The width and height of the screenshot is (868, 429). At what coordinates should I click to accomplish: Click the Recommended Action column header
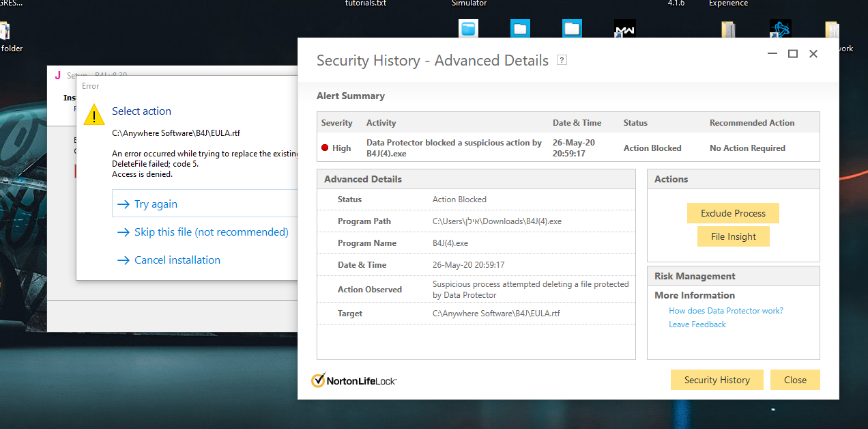(752, 123)
